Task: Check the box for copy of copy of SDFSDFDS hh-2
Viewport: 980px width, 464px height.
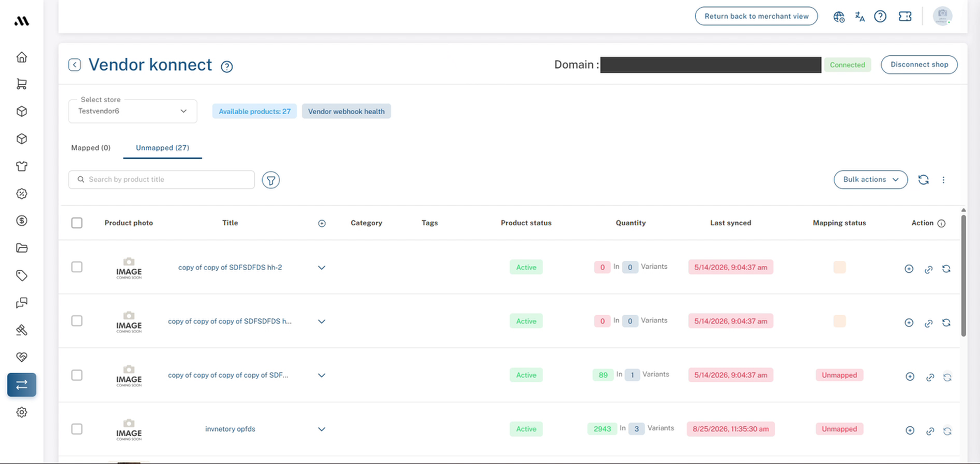Action: (77, 267)
